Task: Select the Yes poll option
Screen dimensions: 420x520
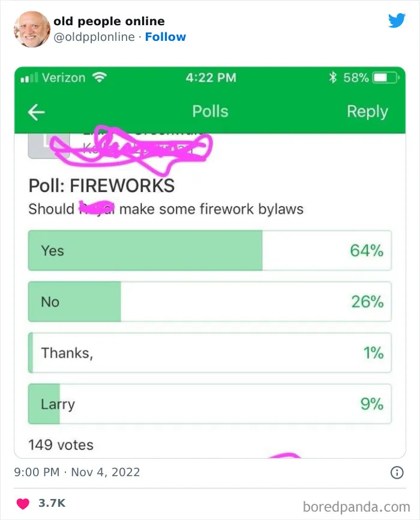Action: (x=210, y=250)
